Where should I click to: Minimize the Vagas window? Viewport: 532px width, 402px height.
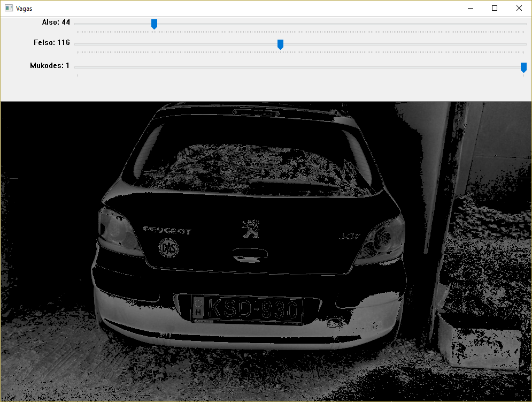point(470,8)
